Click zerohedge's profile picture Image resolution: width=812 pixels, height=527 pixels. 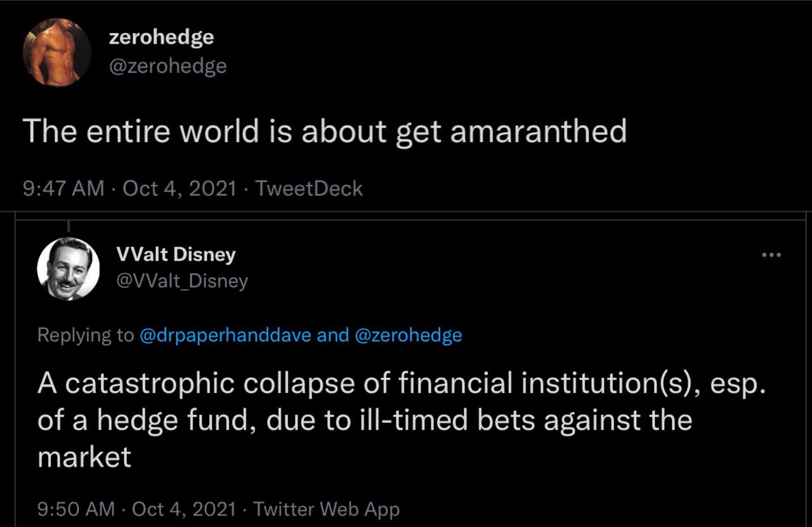57,52
